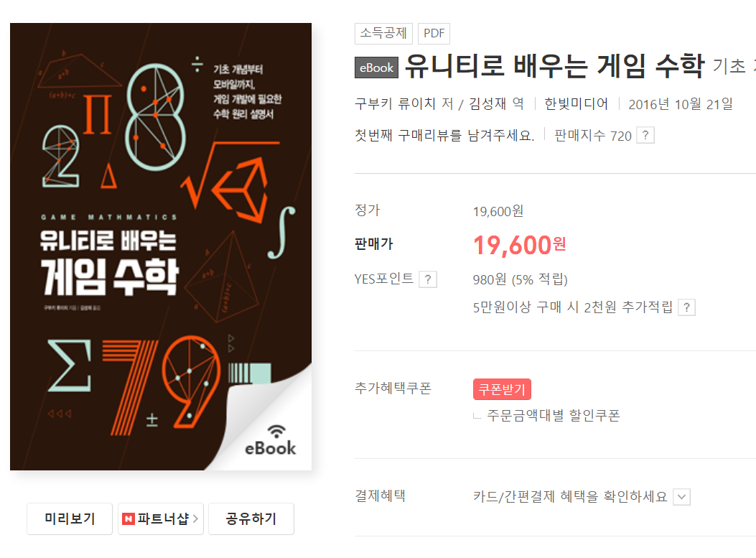
Task: Click the help icon beside 판매지수 720
Action: click(645, 136)
